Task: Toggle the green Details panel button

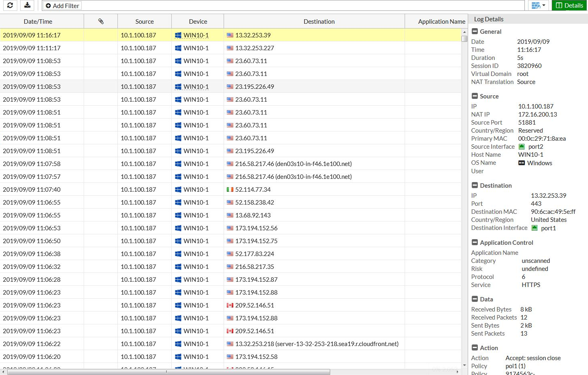Action: tap(569, 5)
